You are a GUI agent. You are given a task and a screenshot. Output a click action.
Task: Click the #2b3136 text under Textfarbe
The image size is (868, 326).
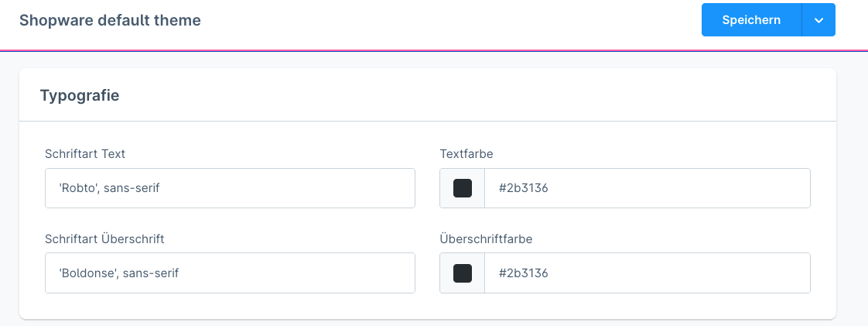tap(524, 188)
